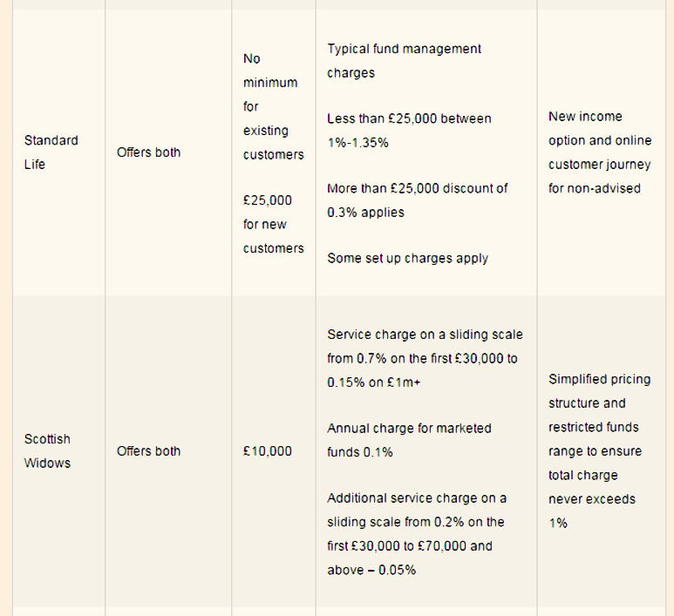This screenshot has width=674, height=616.
Task: Click 'Service charge on a sliding scale' paragraph
Action: 426,358
